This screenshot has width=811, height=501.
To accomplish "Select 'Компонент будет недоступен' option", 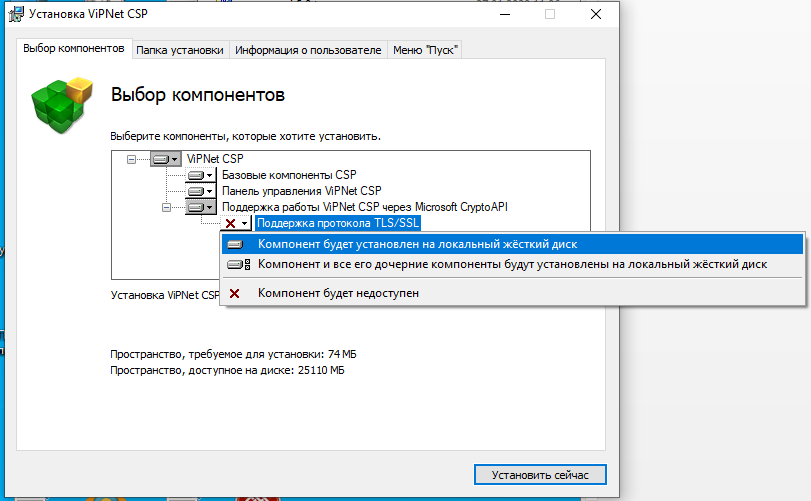I will pyautogui.click(x=338, y=294).
